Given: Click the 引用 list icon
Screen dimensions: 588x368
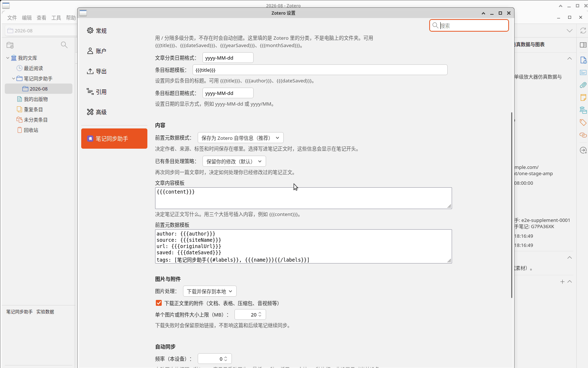Looking at the screenshot, I should 90,92.
